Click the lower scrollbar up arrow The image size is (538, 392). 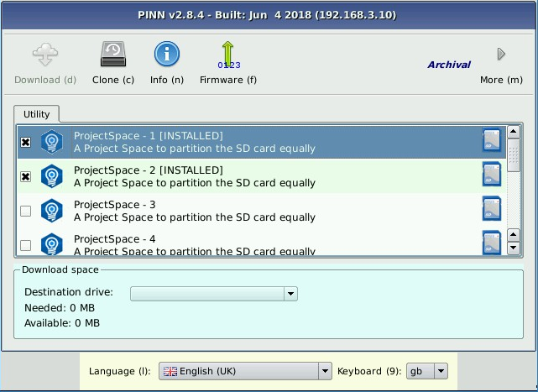tap(514, 235)
